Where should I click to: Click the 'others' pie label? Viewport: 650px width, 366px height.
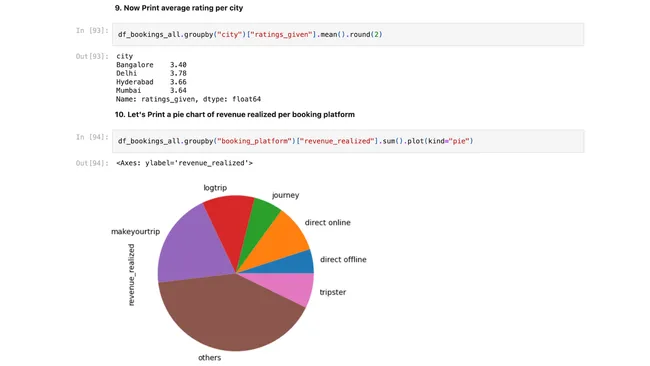click(209, 358)
